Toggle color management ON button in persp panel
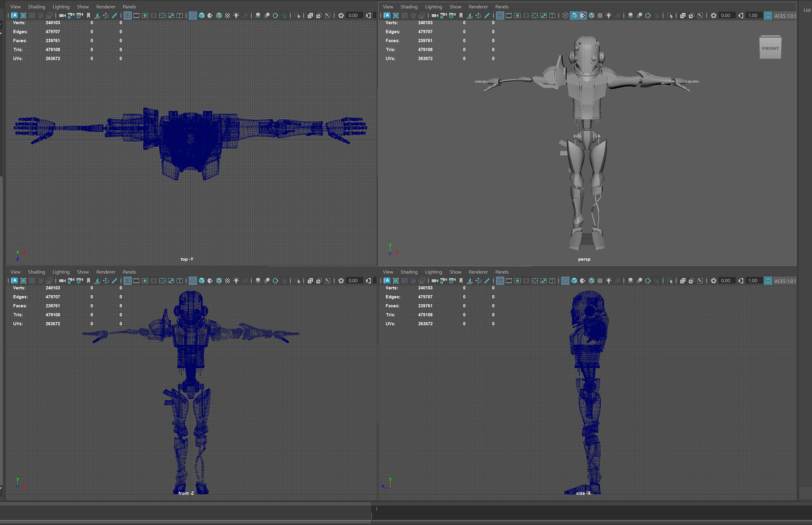This screenshot has width=812, height=525. 768,16
